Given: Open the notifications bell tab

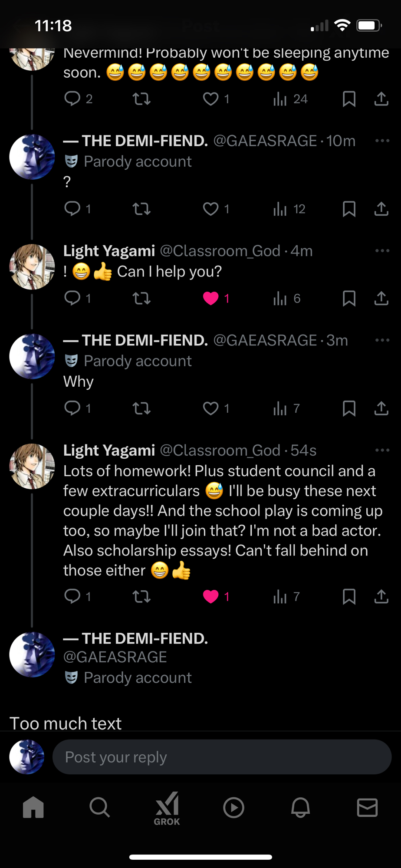Looking at the screenshot, I should 300,808.
